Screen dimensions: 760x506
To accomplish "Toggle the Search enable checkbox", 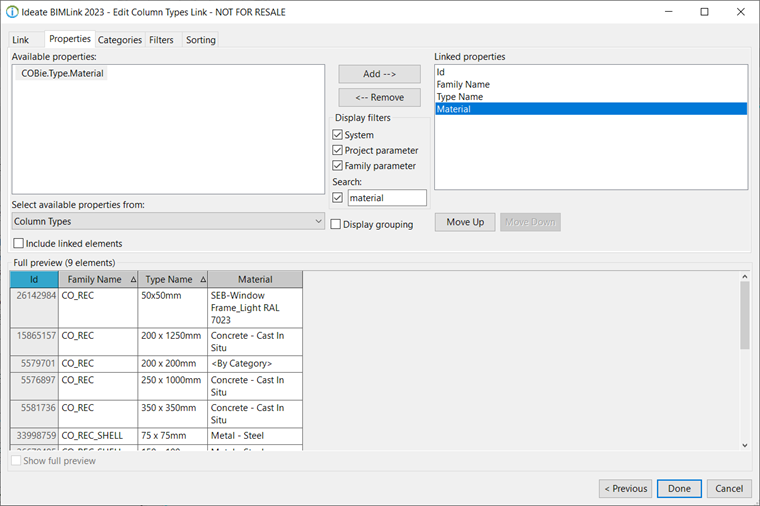I will click(338, 198).
